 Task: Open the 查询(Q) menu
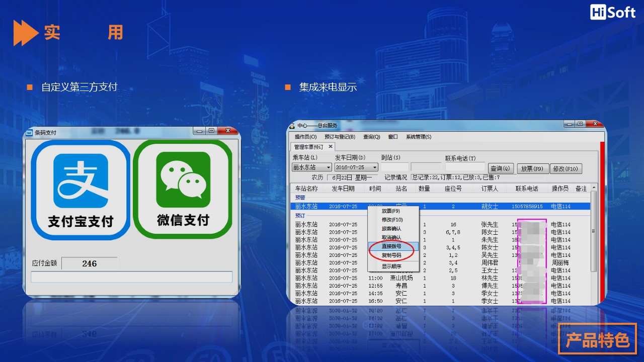tap(371, 137)
